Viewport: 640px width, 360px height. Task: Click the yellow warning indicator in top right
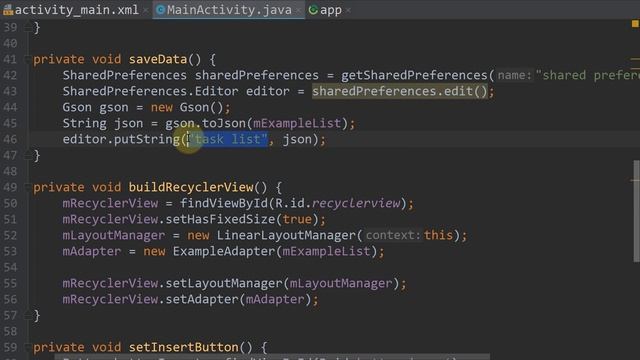point(635,24)
